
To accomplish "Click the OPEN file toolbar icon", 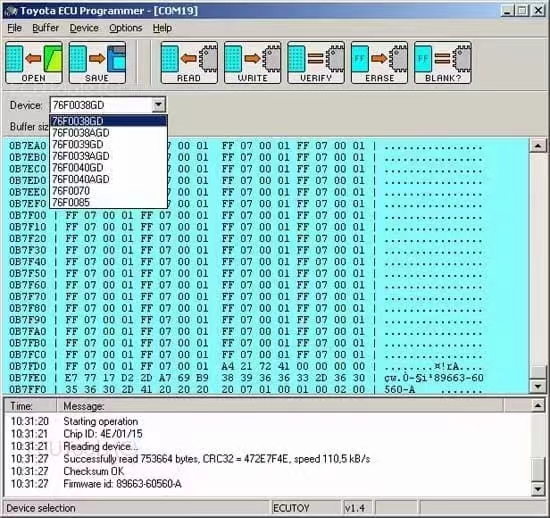I will pos(34,63).
